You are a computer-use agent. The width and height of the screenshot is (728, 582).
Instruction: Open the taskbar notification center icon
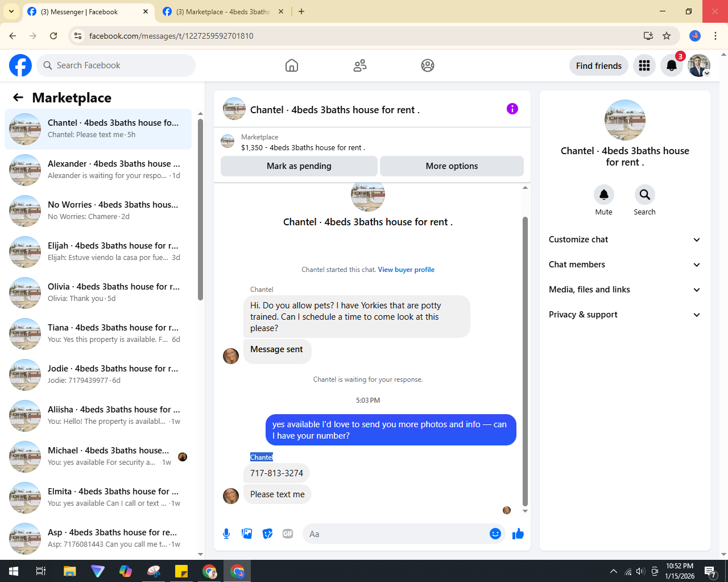[710, 571]
